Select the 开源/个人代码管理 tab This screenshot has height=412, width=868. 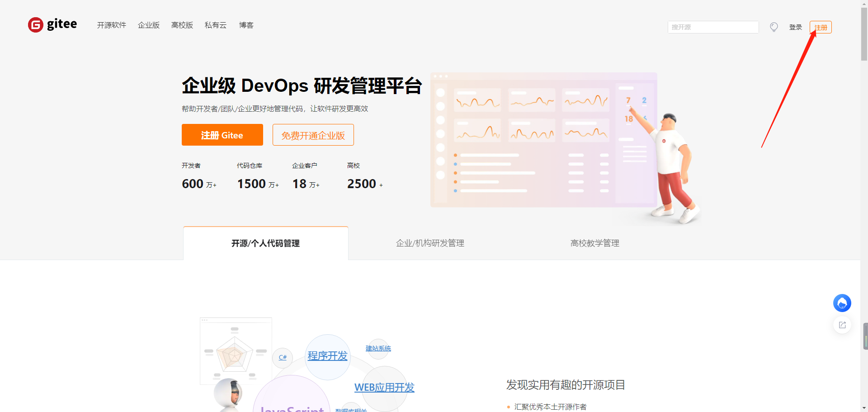[x=266, y=243]
